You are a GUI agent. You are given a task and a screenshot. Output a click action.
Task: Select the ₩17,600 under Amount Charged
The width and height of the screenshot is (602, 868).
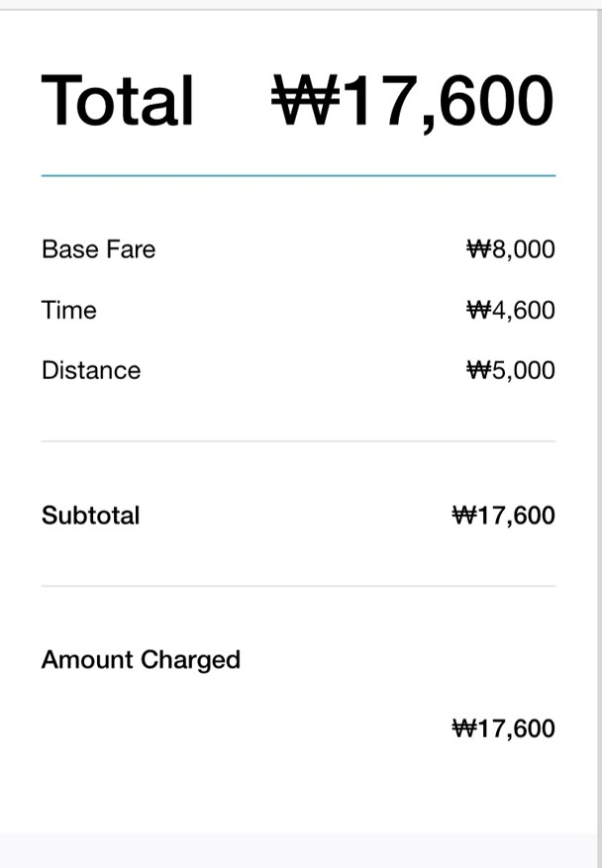[x=503, y=729]
